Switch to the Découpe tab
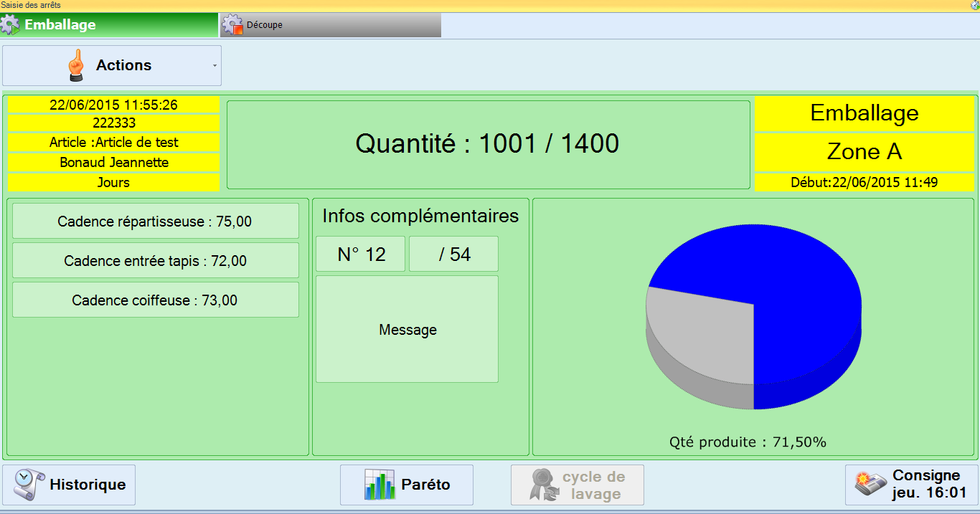Viewport: 980px width, 514px height. pyautogui.click(x=330, y=25)
